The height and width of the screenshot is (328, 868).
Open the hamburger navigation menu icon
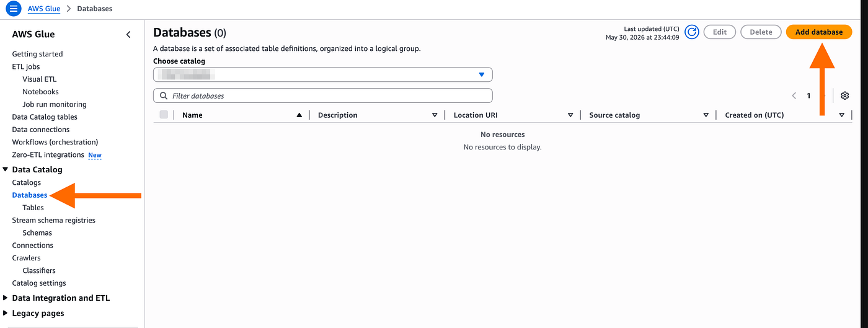tap(14, 9)
